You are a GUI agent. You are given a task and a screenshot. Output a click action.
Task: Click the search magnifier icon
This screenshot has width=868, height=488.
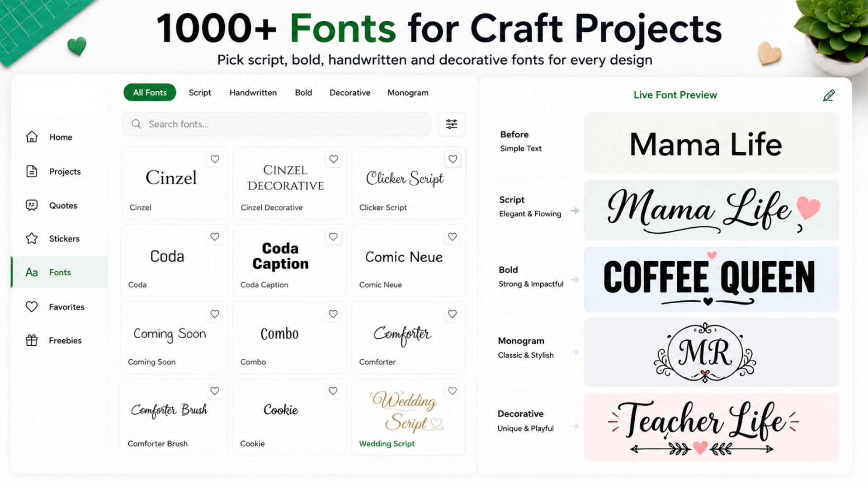pos(136,124)
